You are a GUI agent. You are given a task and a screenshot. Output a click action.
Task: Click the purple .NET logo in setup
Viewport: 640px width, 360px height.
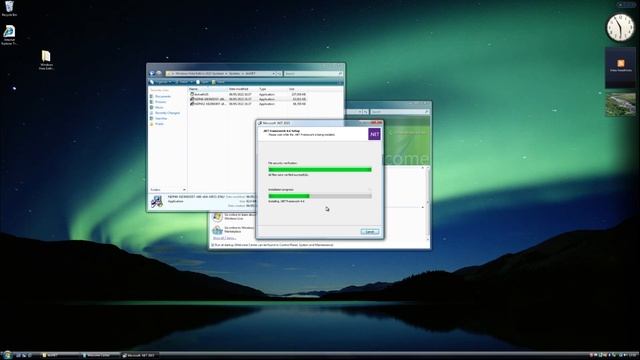pos(374,134)
